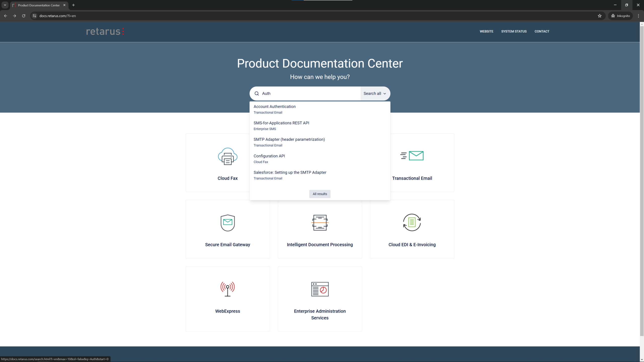Click into the Auth search field
This screenshot has width=644, height=362.
tap(310, 94)
